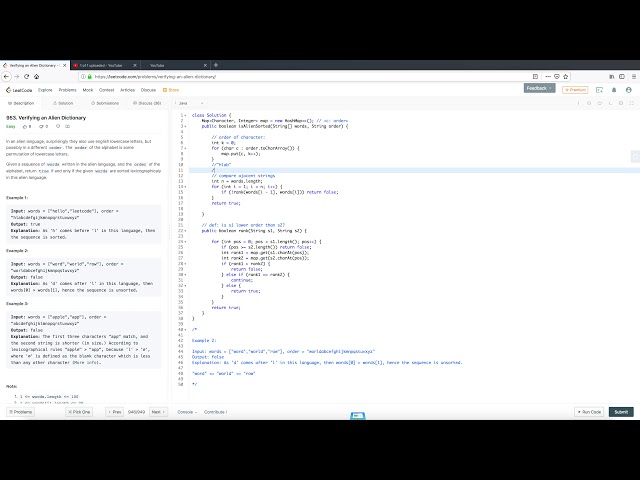
Task: Expand the Console panel dropdown
Action: point(187,412)
